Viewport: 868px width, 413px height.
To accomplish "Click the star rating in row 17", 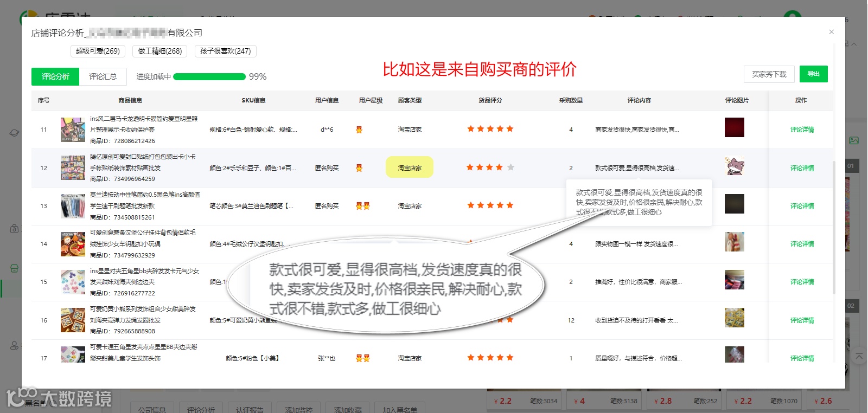I will point(490,358).
